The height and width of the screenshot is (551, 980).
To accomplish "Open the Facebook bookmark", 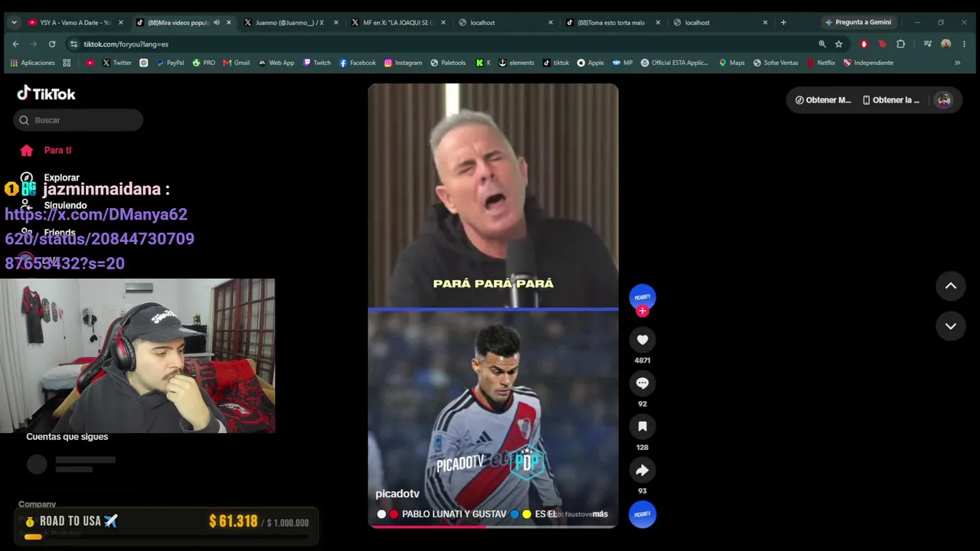I will (x=358, y=63).
